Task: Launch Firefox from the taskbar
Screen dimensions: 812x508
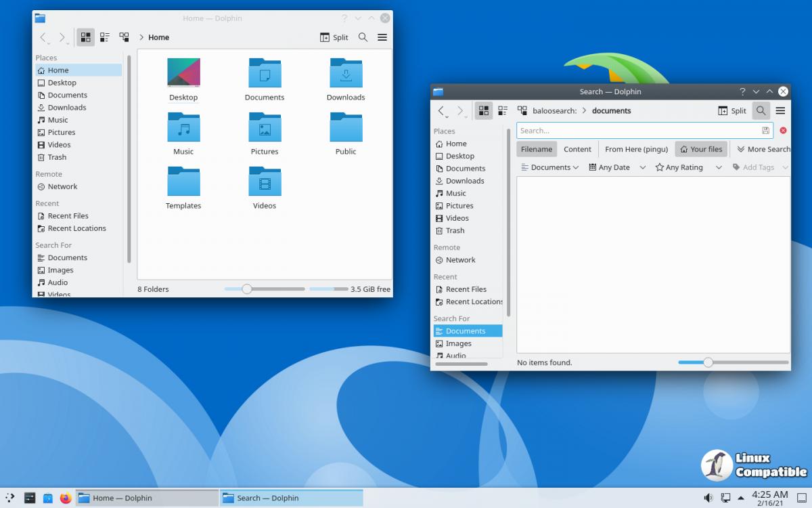Action: pyautogui.click(x=66, y=498)
